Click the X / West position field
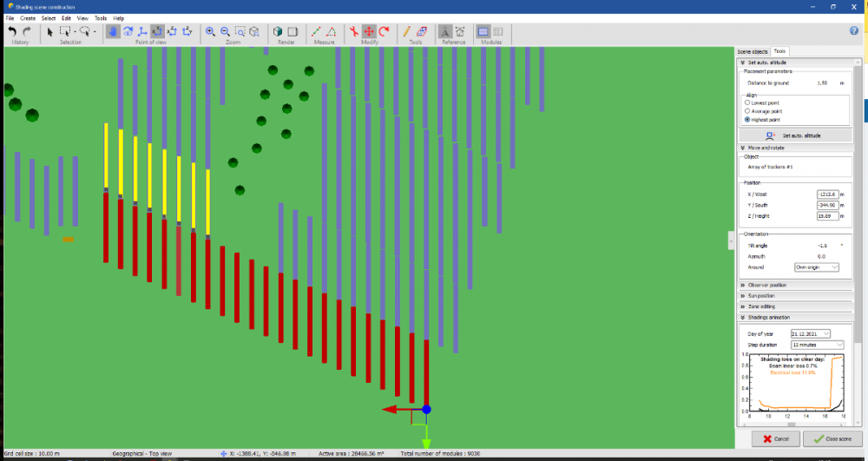The height and width of the screenshot is (461, 868). tap(827, 194)
